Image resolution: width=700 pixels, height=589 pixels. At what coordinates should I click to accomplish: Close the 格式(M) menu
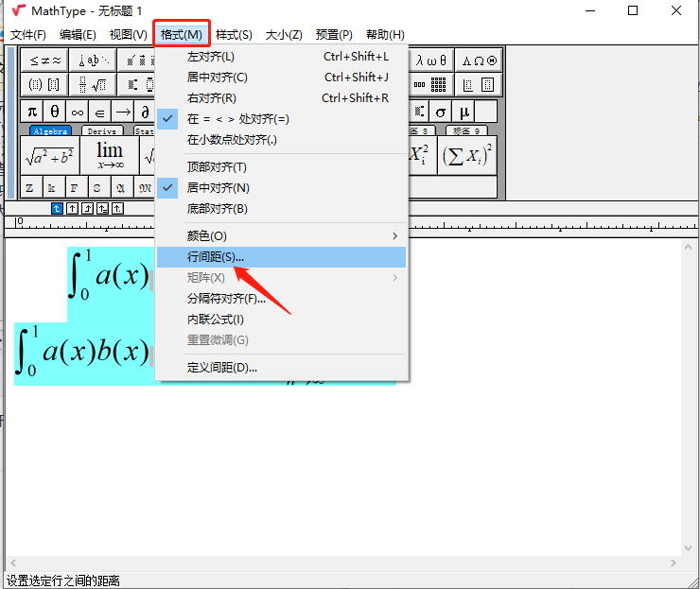coord(182,35)
